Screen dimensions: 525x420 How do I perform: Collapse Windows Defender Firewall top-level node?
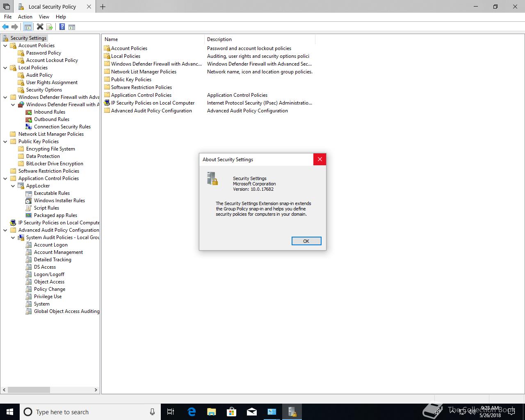5,97
